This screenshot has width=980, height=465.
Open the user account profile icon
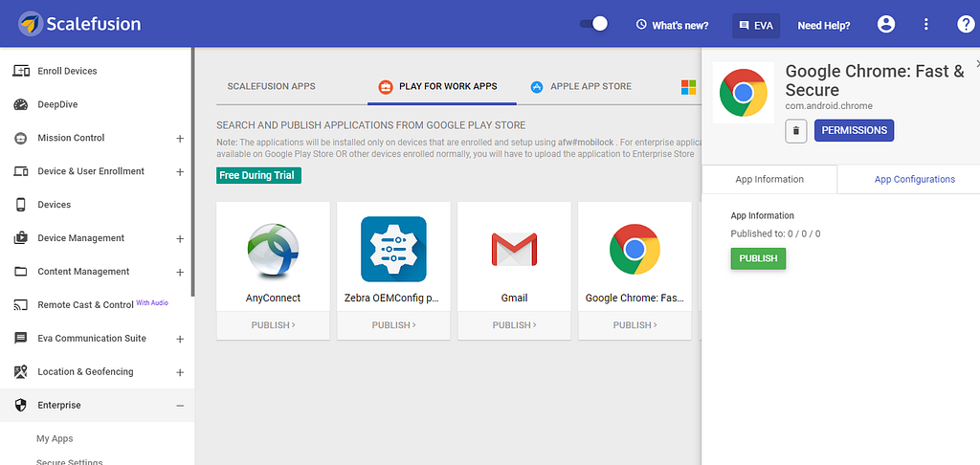[886, 24]
